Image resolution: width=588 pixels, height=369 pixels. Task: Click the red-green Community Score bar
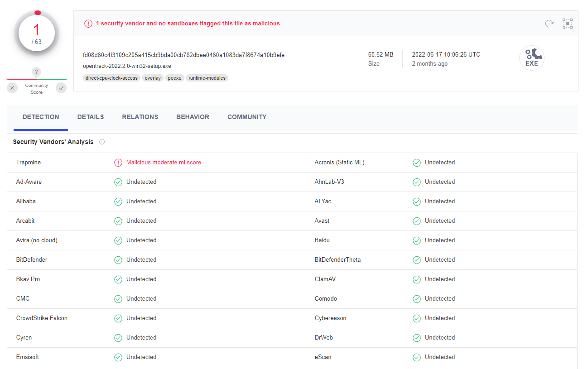pos(36,79)
